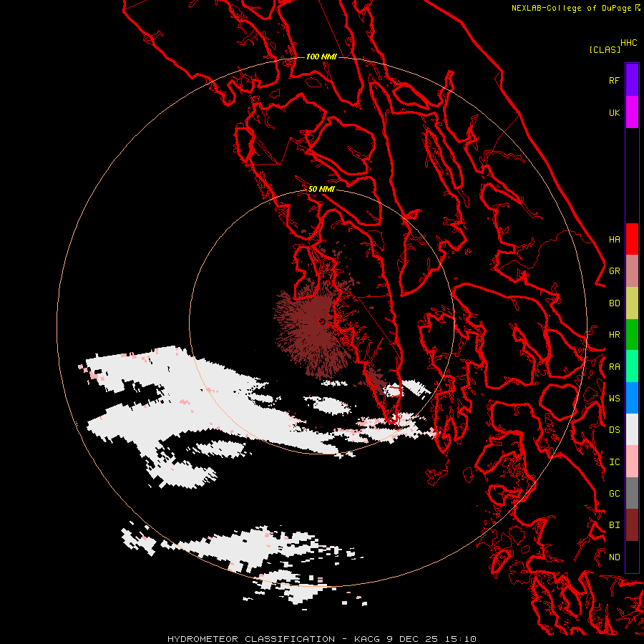Click the RA mint green legend swatch
This screenshot has height=644, width=644.
coord(632,366)
